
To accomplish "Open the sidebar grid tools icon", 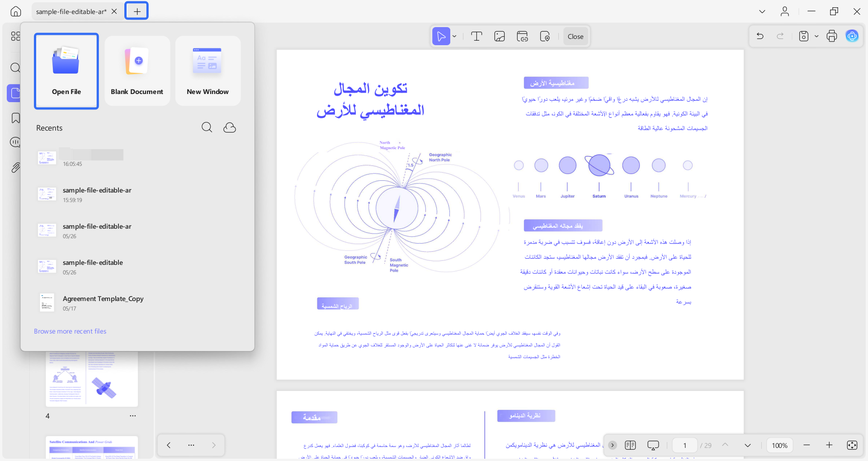I will pyautogui.click(x=15, y=36).
